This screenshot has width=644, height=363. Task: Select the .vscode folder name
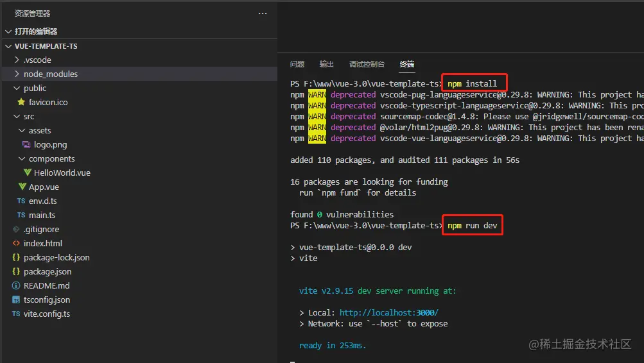point(37,60)
